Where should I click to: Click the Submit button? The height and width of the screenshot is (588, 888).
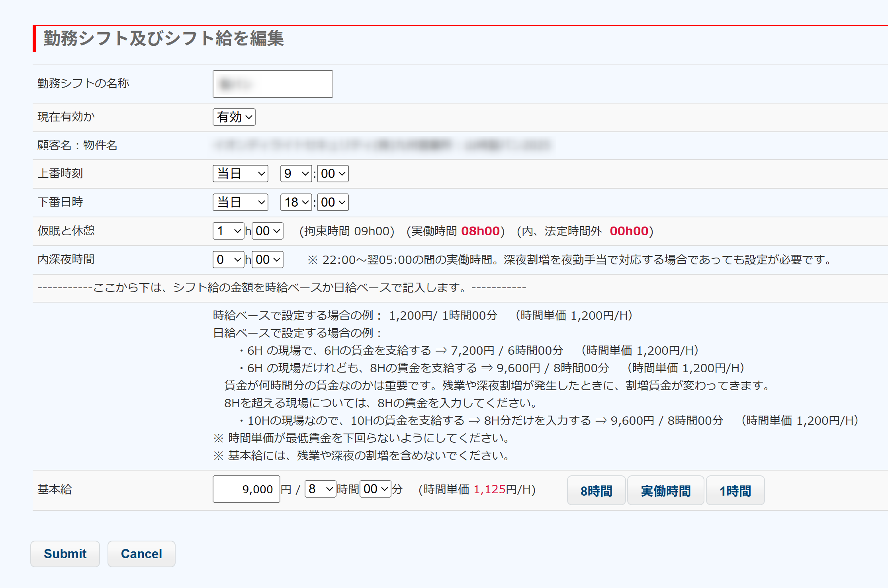pyautogui.click(x=65, y=554)
